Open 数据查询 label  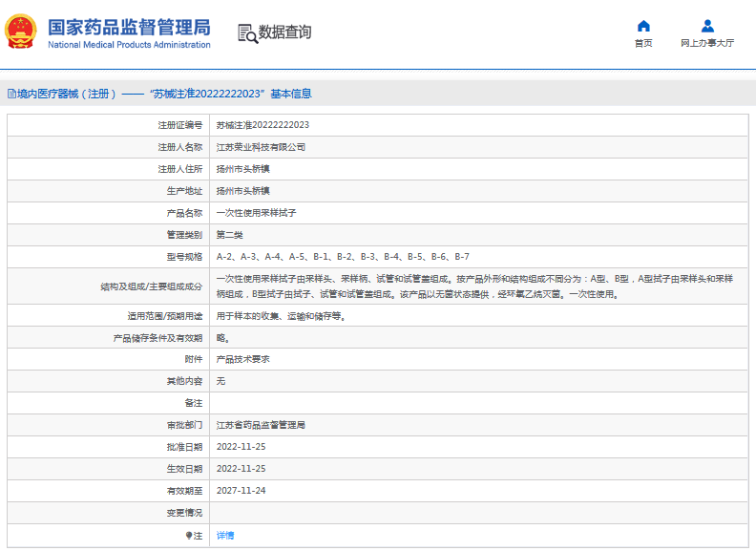coord(285,32)
